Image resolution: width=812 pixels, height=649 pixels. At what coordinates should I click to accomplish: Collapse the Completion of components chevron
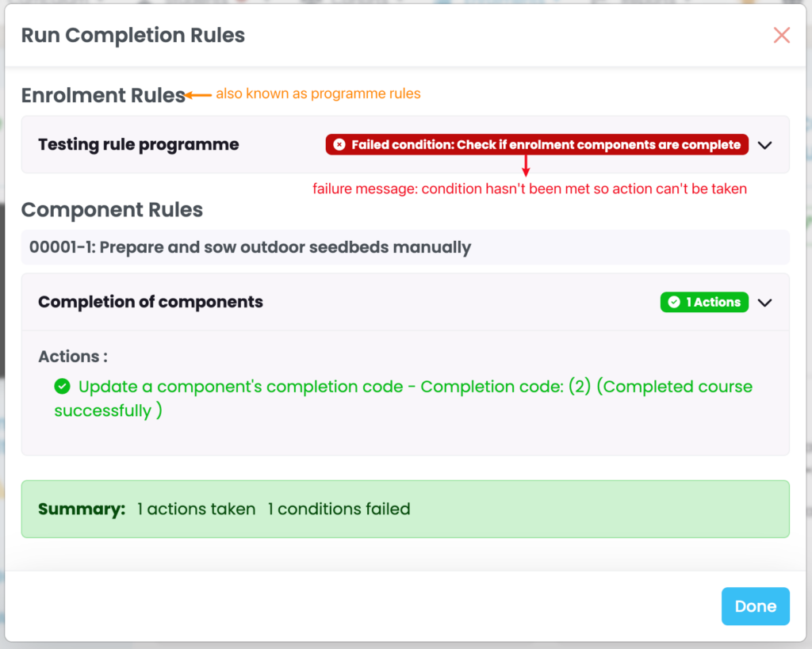[x=764, y=302]
